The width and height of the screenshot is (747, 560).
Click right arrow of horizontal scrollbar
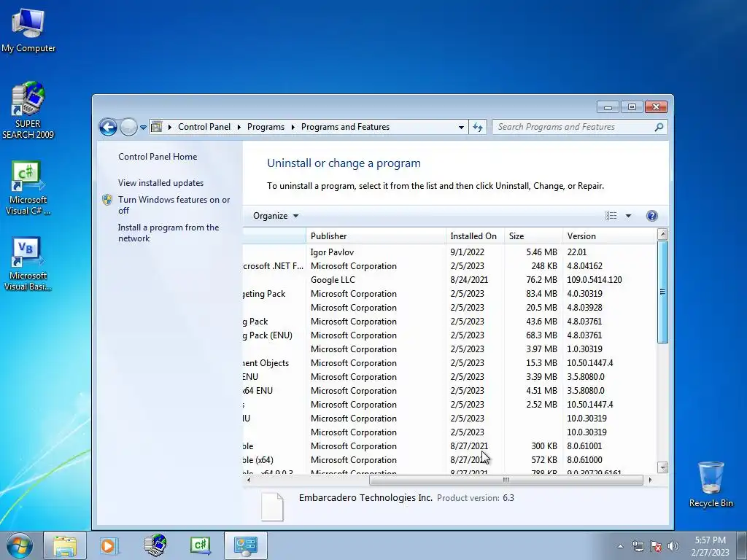(x=650, y=480)
